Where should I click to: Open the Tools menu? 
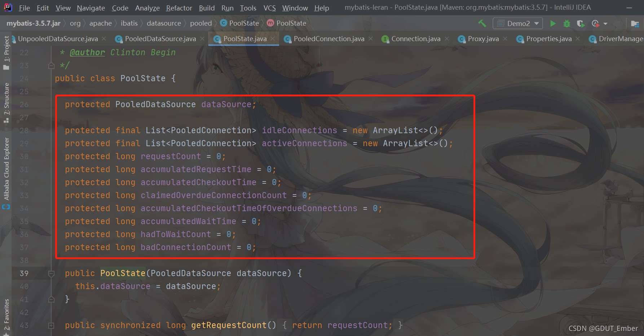pos(248,8)
